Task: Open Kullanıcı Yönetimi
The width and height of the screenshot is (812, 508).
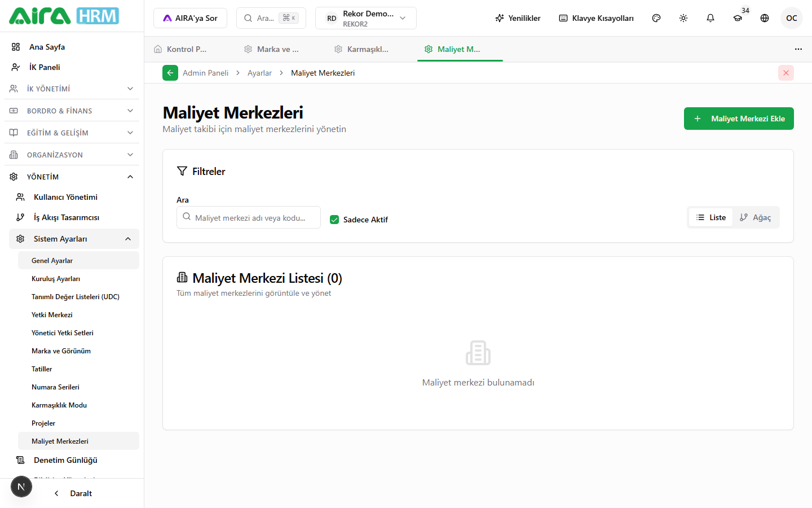Action: [x=74, y=197]
